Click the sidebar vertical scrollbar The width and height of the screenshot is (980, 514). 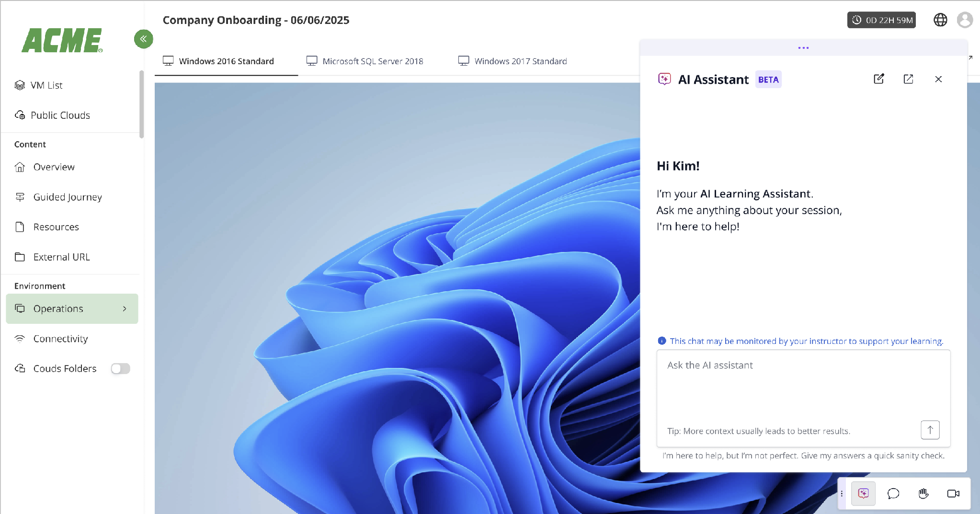141,104
